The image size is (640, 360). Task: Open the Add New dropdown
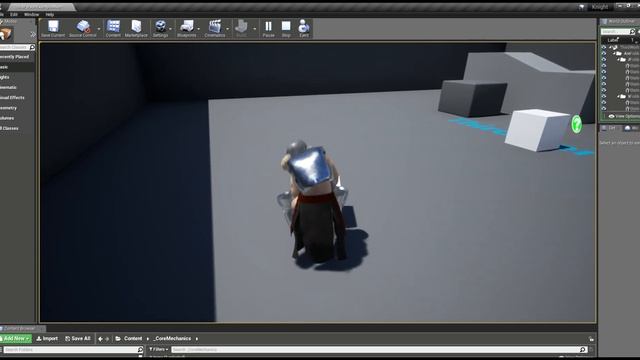click(16, 339)
